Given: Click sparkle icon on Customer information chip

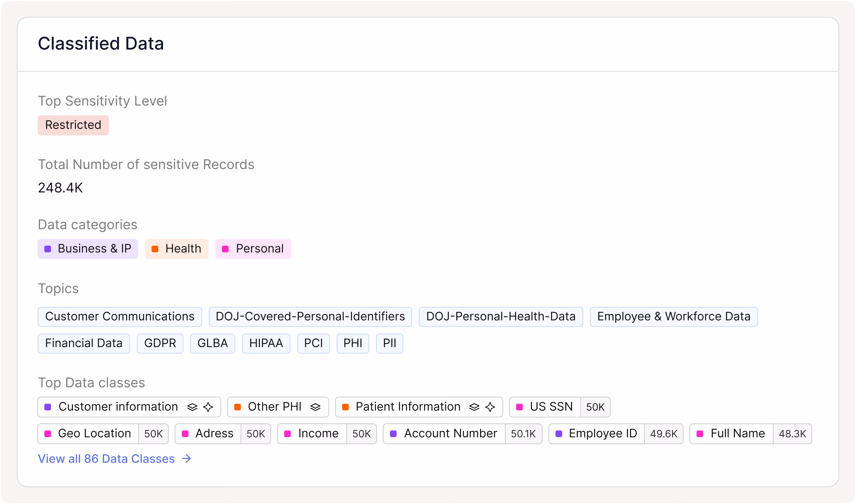Looking at the screenshot, I should point(208,407).
